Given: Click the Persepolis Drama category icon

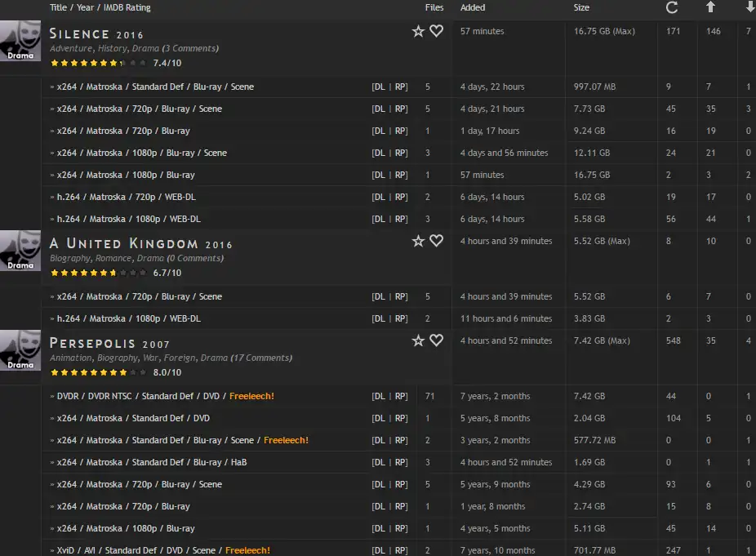Looking at the screenshot, I should tap(20, 350).
